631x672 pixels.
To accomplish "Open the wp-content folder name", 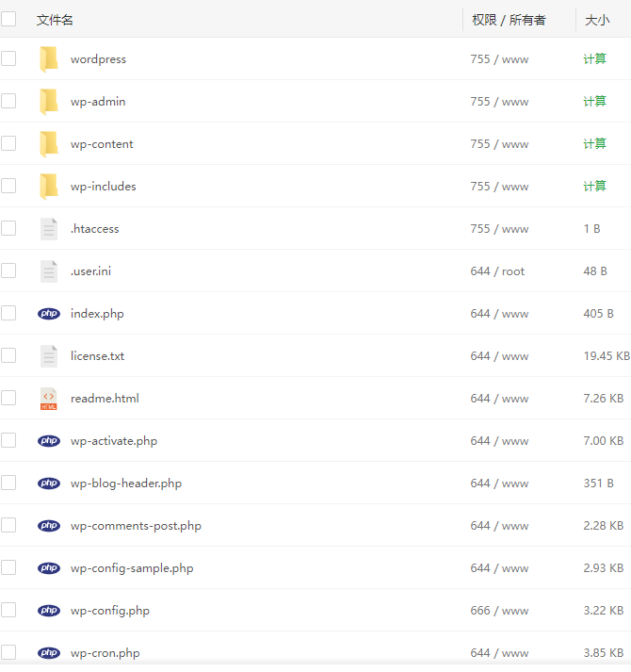I will [x=102, y=144].
